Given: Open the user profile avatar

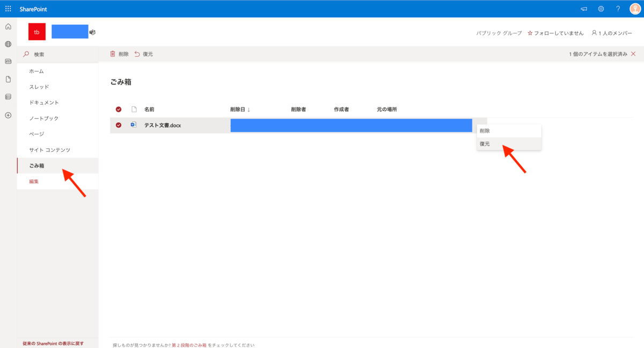Looking at the screenshot, I should [x=635, y=9].
